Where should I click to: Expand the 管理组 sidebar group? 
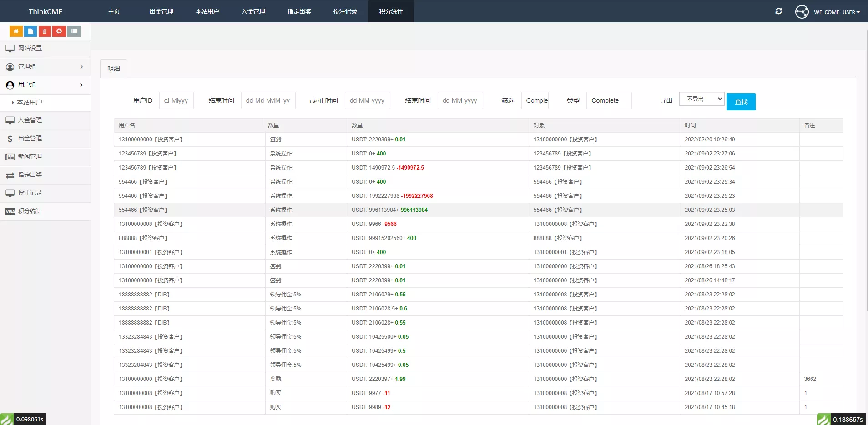(81, 67)
